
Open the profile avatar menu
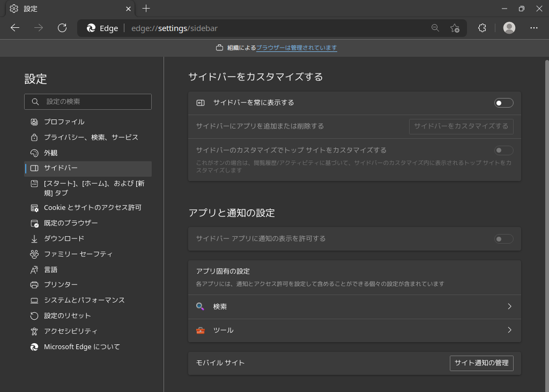[x=509, y=28]
